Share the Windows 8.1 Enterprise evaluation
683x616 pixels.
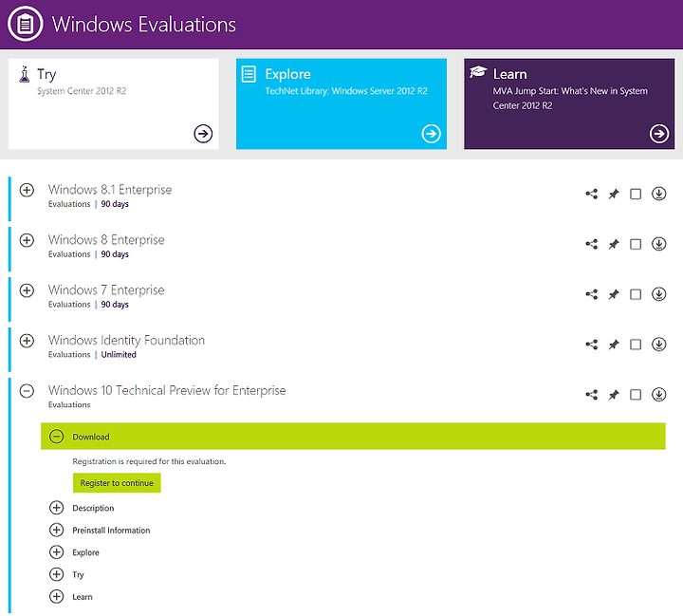coord(592,194)
